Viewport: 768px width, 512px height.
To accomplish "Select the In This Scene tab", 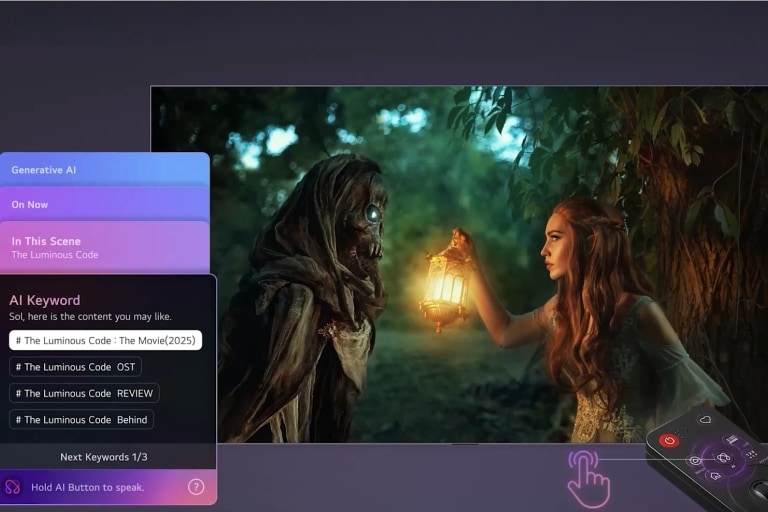I will point(105,247).
